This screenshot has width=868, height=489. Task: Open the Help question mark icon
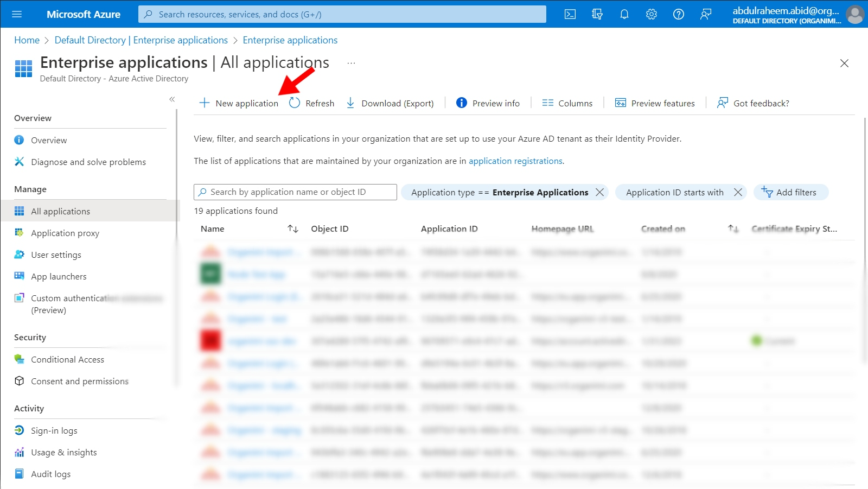pyautogui.click(x=679, y=14)
